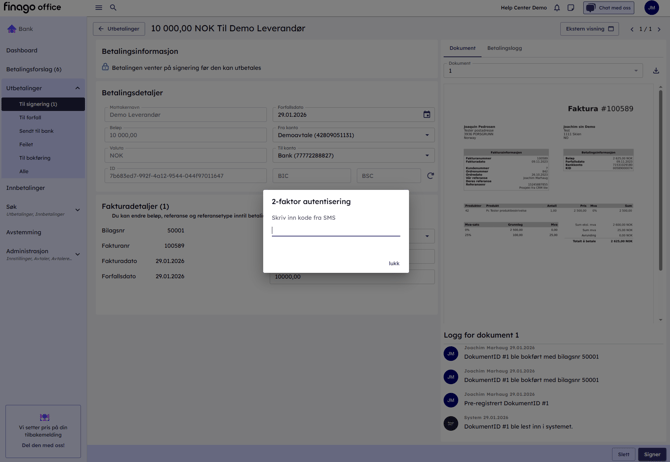The width and height of the screenshot is (670, 462).
Task: Click the System avatar in the log
Action: 451,423
